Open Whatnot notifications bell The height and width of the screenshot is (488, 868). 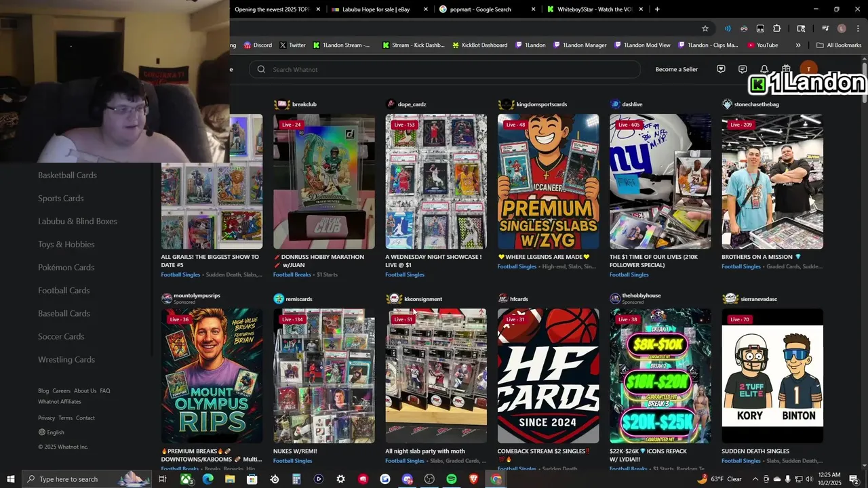pos(764,69)
